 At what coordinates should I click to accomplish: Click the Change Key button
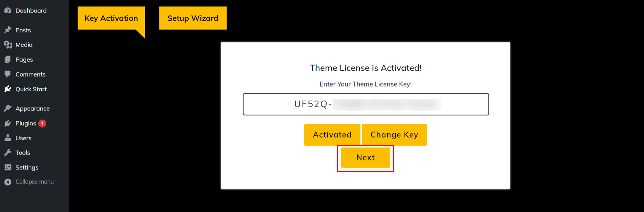click(394, 135)
